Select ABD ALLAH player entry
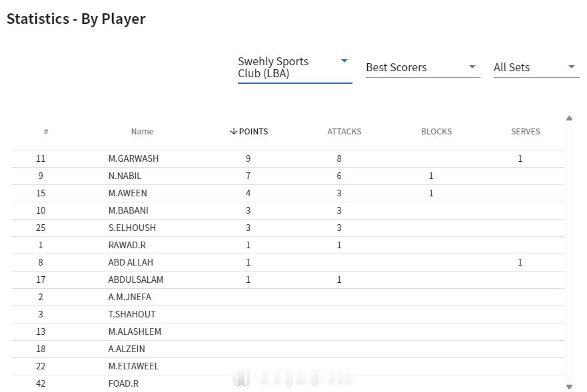 [131, 262]
